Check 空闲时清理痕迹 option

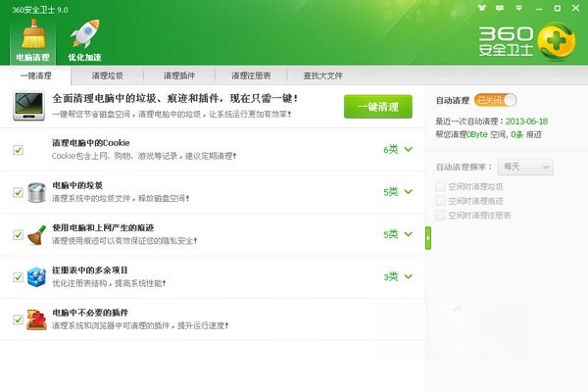(441, 201)
